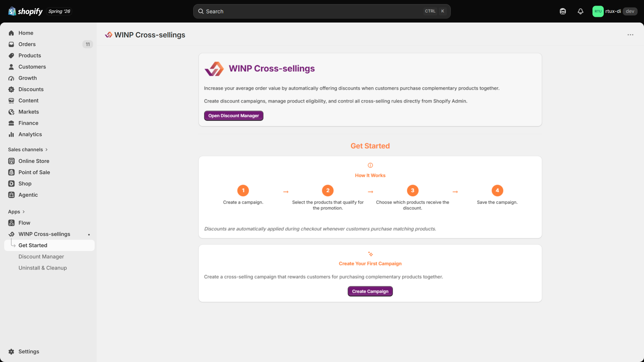This screenshot has height=362, width=644.
Task: Click the Home icon in sidebar
Action: 11,33
